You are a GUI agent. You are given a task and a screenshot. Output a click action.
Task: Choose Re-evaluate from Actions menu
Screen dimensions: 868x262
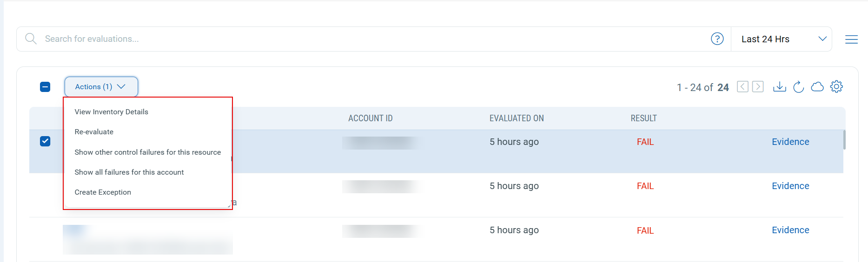[x=94, y=132]
